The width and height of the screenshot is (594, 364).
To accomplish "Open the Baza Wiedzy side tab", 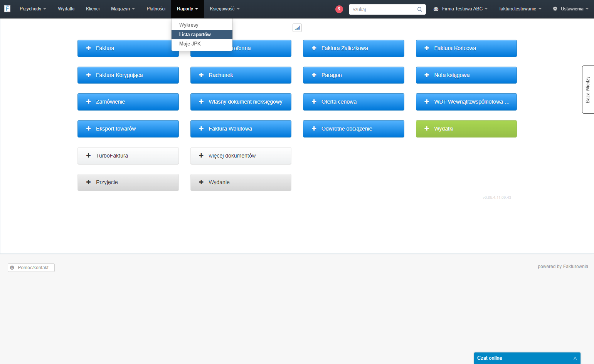I will [x=588, y=89].
